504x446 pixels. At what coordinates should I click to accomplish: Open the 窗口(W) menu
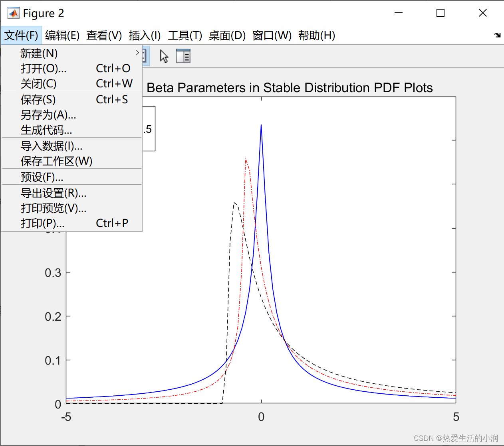272,36
